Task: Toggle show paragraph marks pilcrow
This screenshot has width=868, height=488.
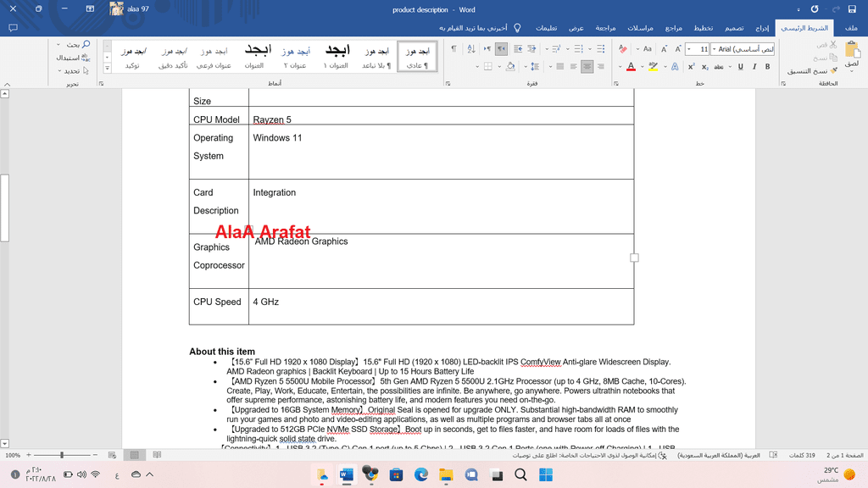Action: pos(454,48)
